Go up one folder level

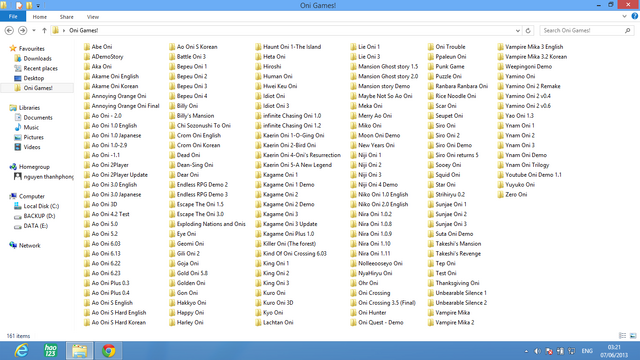click(x=44, y=31)
